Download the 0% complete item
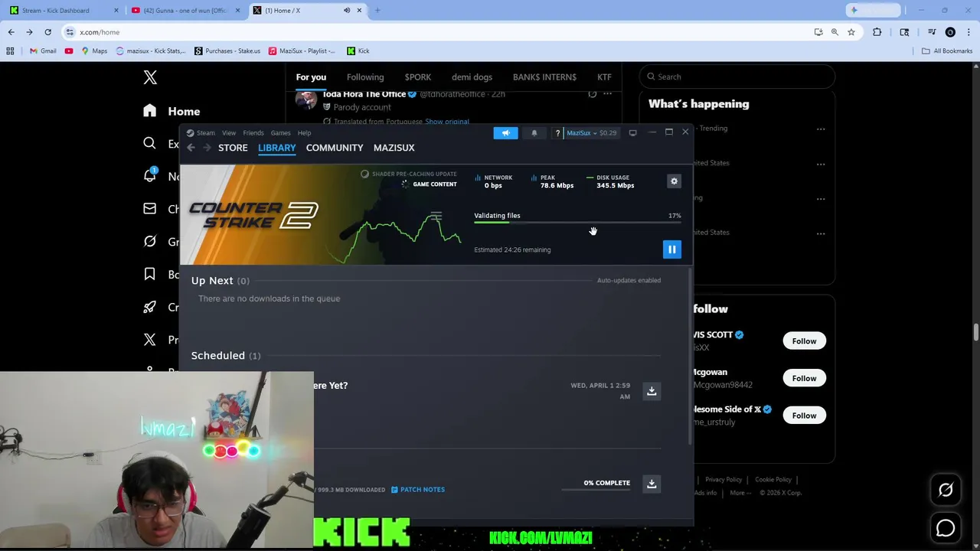980x551 pixels. (x=652, y=484)
